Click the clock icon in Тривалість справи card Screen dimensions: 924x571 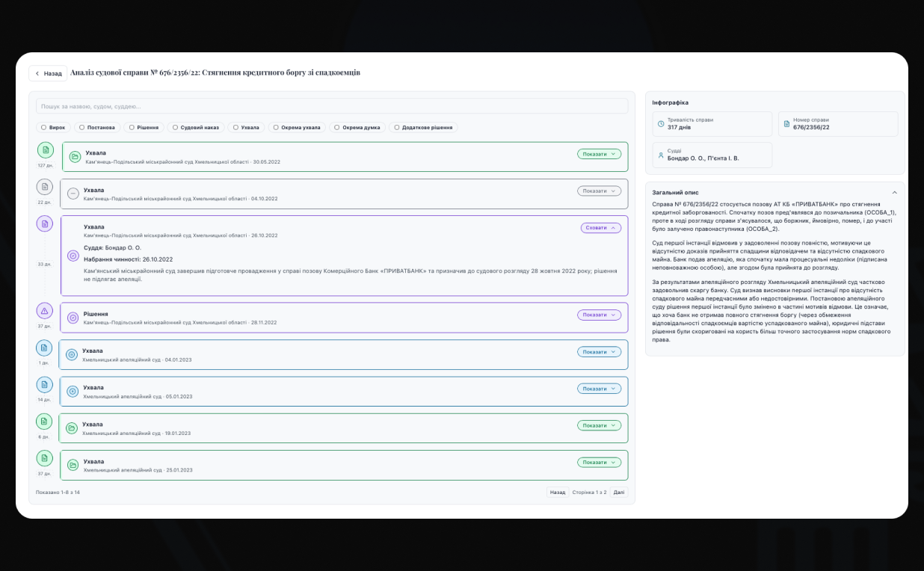(661, 124)
